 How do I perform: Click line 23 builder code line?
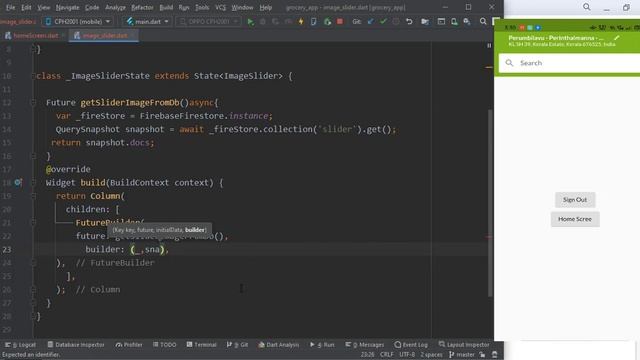(127, 249)
